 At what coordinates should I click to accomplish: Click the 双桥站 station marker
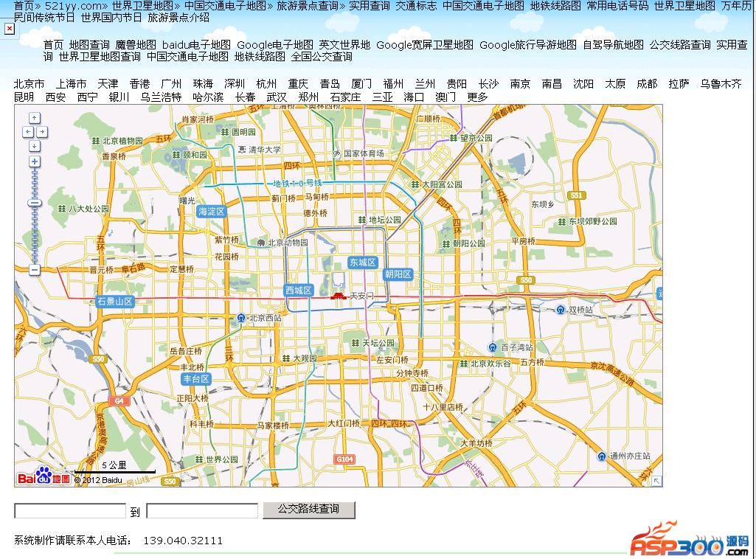[x=561, y=310]
